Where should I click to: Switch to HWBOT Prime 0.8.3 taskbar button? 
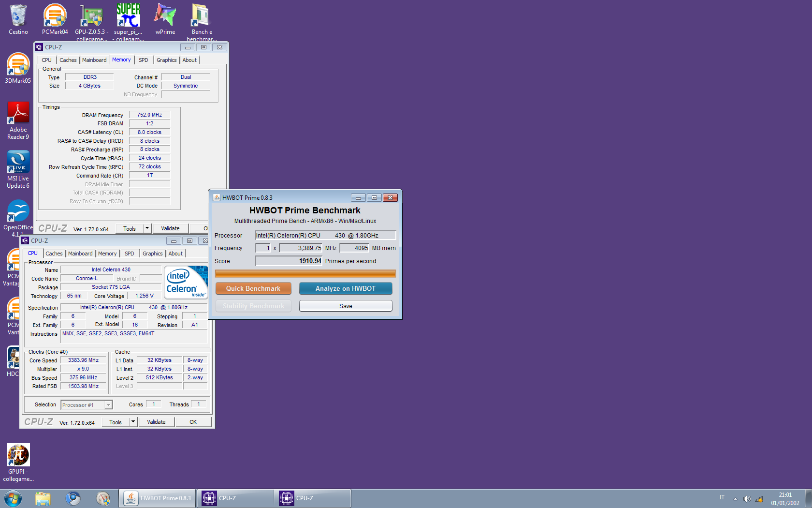[x=157, y=498]
